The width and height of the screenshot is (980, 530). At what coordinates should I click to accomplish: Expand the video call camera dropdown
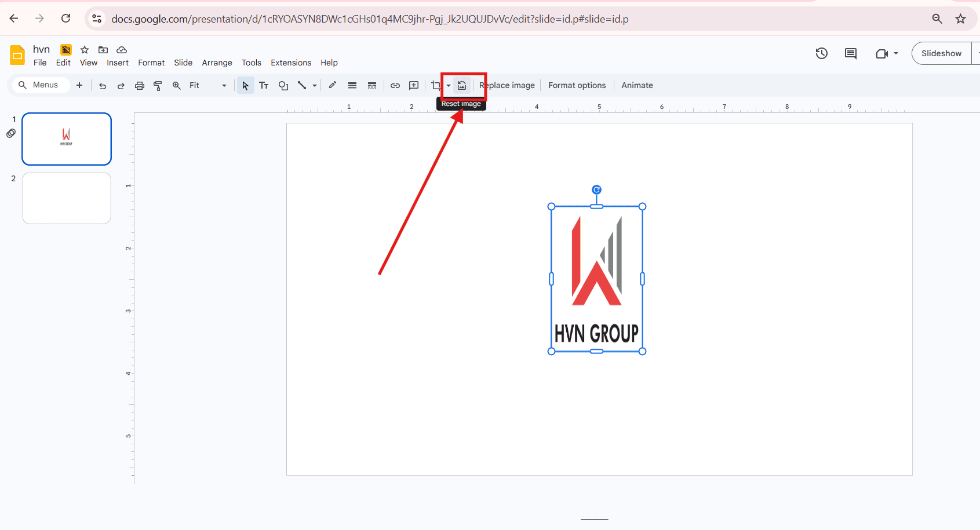coord(896,53)
